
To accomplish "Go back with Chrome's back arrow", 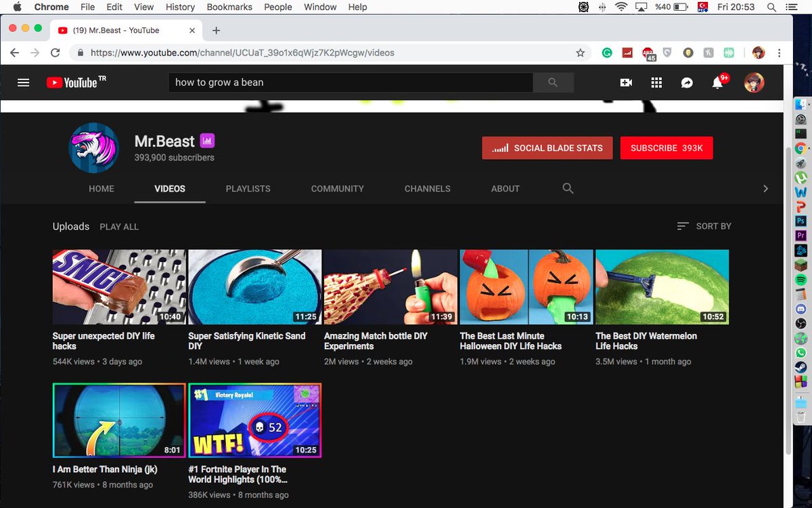I will point(15,53).
